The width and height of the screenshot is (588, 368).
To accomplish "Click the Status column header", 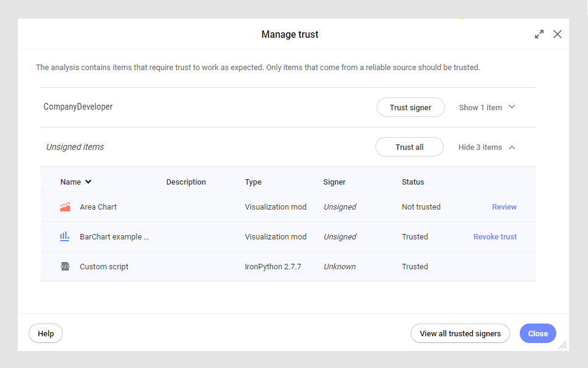I will point(413,182).
